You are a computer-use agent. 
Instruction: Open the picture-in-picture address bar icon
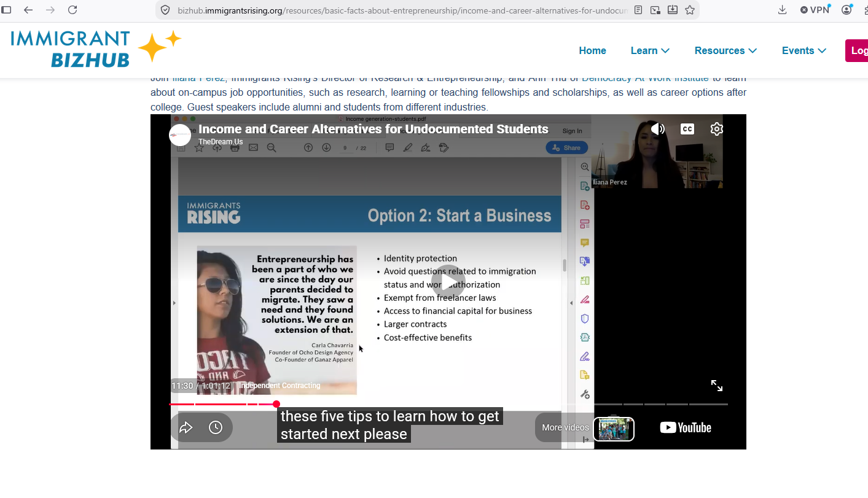tap(655, 10)
